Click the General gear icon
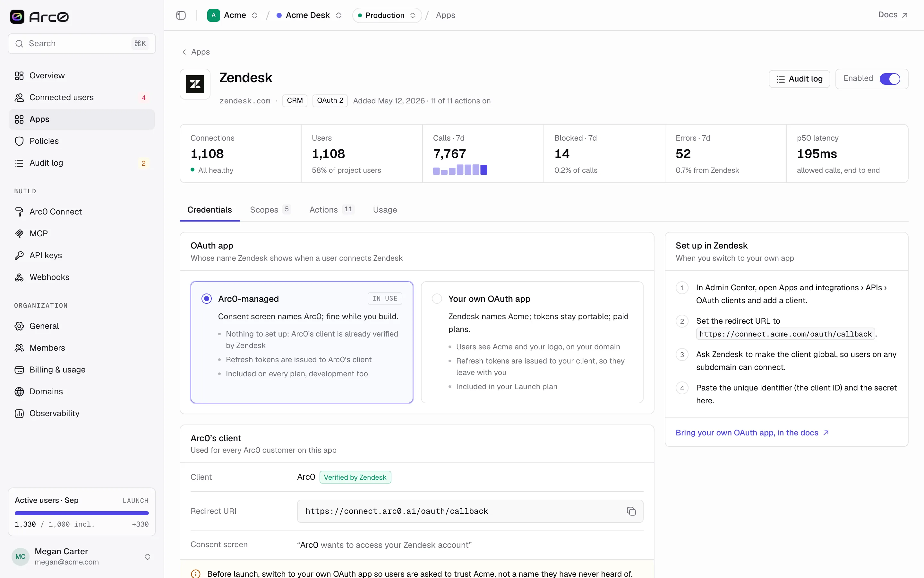Screen dimensions: 924x578 tap(19, 326)
